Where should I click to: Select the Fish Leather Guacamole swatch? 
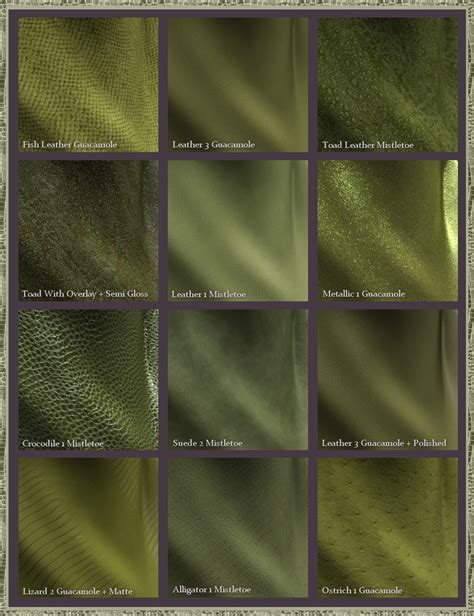tap(88, 84)
